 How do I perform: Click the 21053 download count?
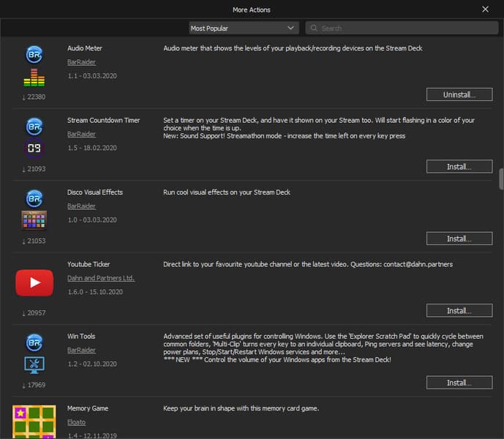tap(34, 241)
